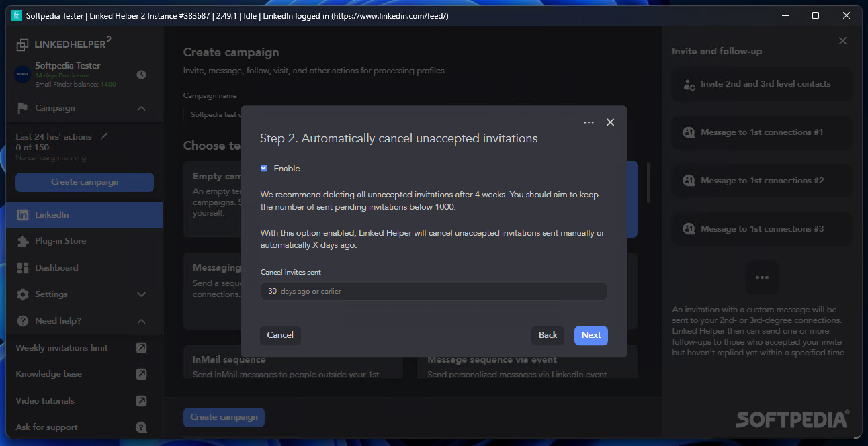
Task: Click the Plug-in Store puzzle icon
Action: [23, 241]
